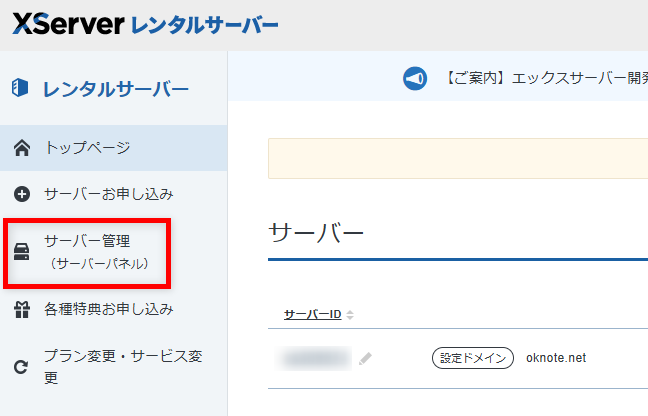Click the megaphone announcement icon

pyautogui.click(x=415, y=79)
